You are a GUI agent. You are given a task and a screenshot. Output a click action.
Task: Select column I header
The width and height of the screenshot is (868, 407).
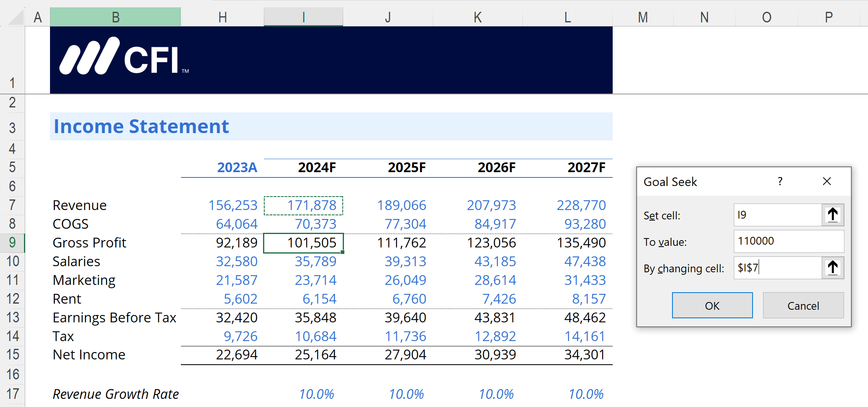click(x=303, y=17)
